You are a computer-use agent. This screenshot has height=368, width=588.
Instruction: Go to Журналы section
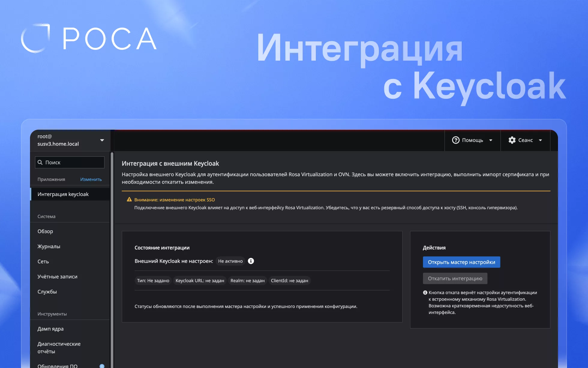coord(49,246)
